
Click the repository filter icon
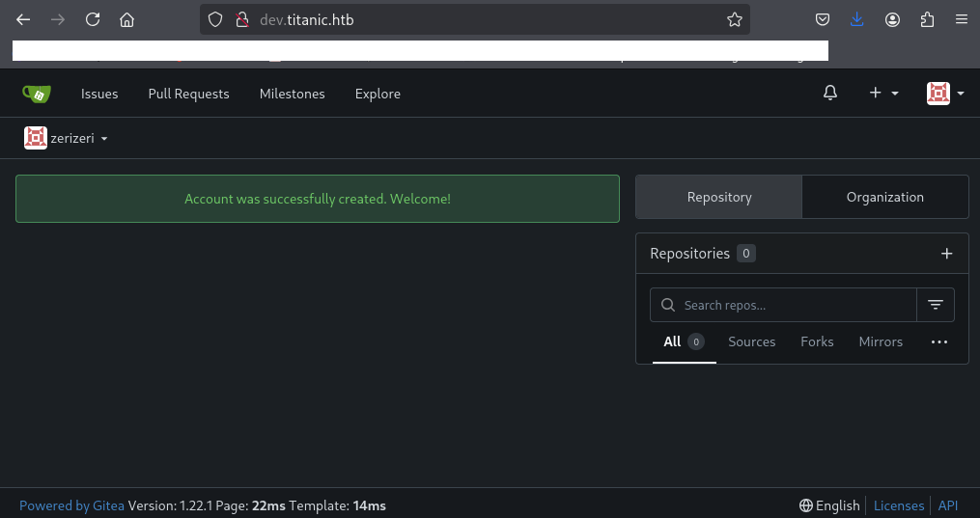click(935, 305)
